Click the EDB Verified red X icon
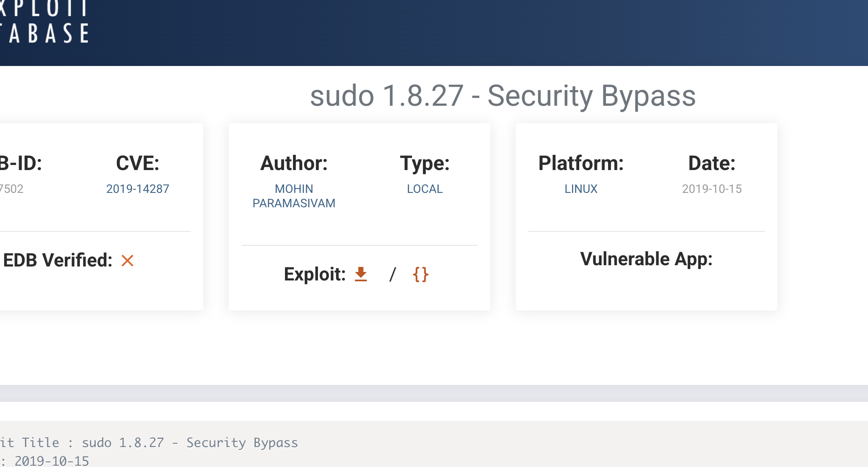Viewport: 868px width, 467px height. (x=127, y=261)
